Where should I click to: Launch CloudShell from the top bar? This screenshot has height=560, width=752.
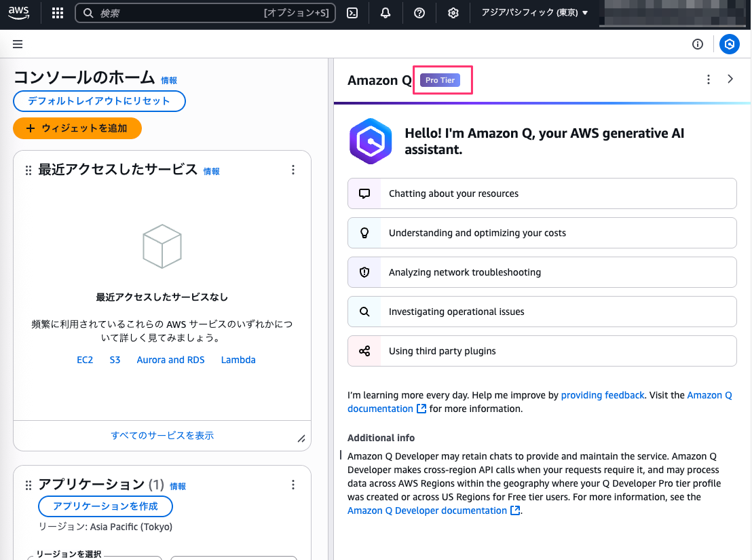[352, 13]
